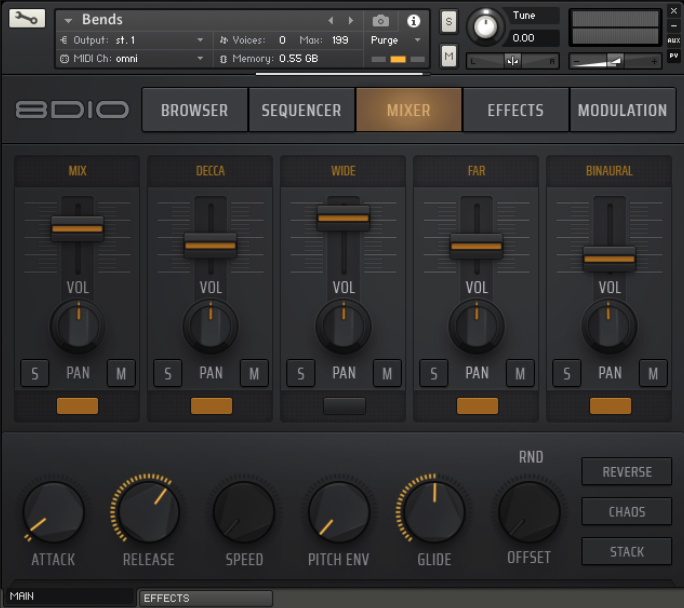This screenshot has height=608, width=684.
Task: Click the BINAURAL channel volume fader
Action: coord(609,259)
